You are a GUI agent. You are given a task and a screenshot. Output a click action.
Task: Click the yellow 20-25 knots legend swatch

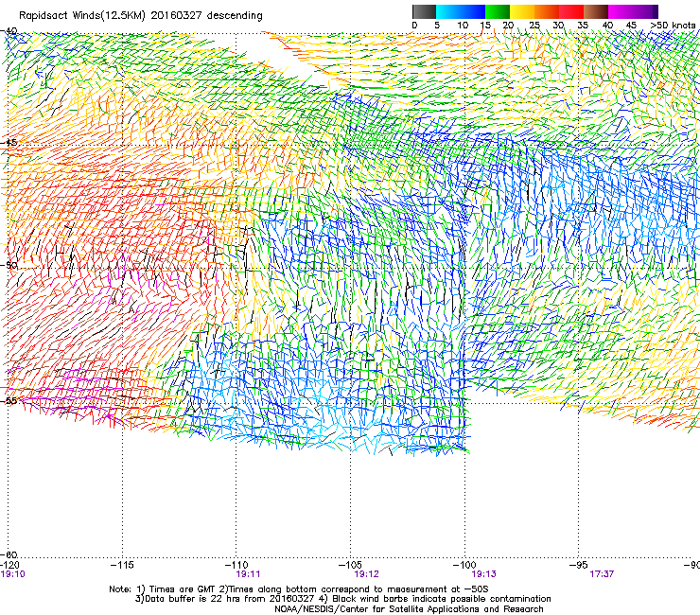coord(522,11)
